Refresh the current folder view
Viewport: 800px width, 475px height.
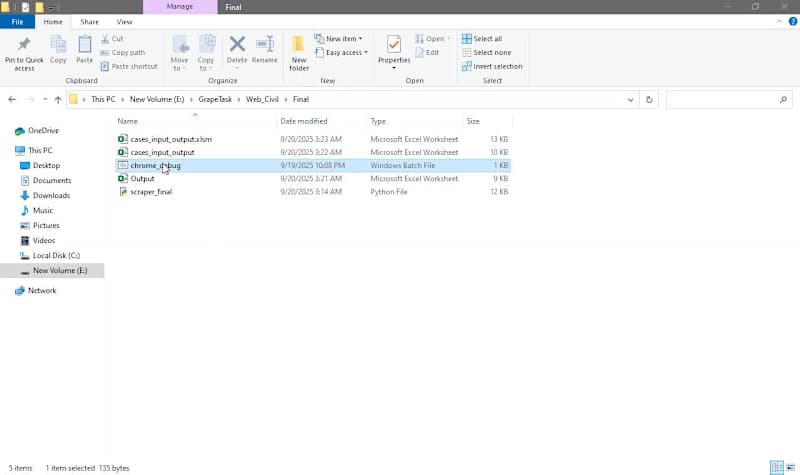point(650,100)
